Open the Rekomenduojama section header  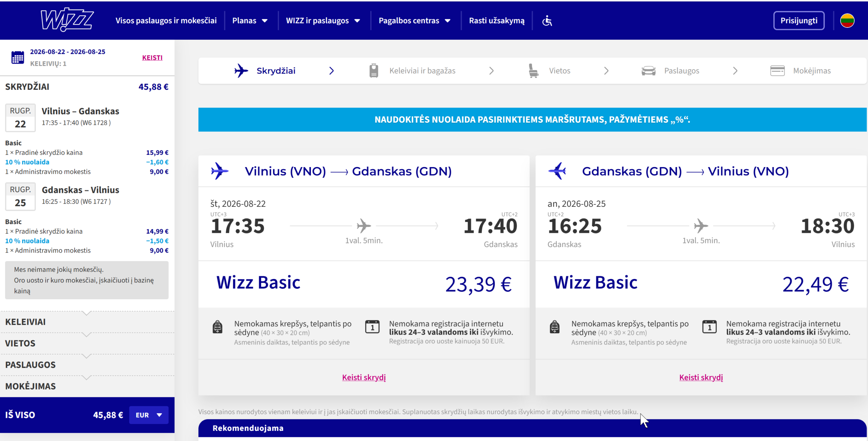[x=532, y=428]
